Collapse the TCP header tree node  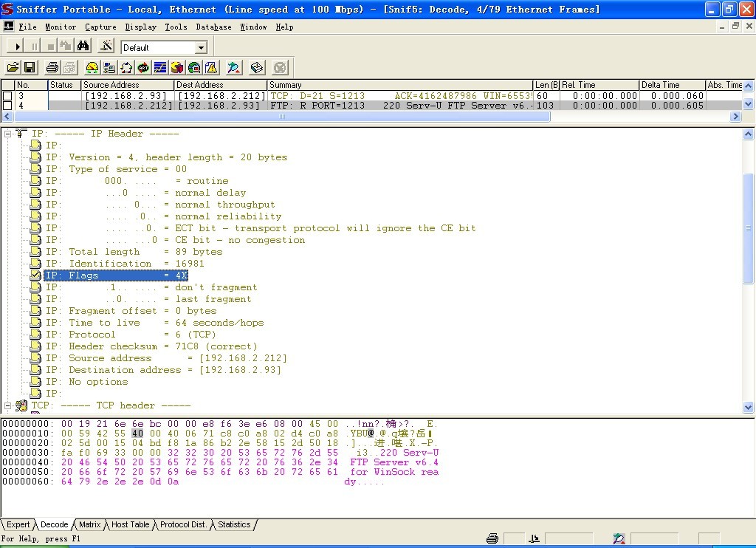pyautogui.click(x=7, y=405)
